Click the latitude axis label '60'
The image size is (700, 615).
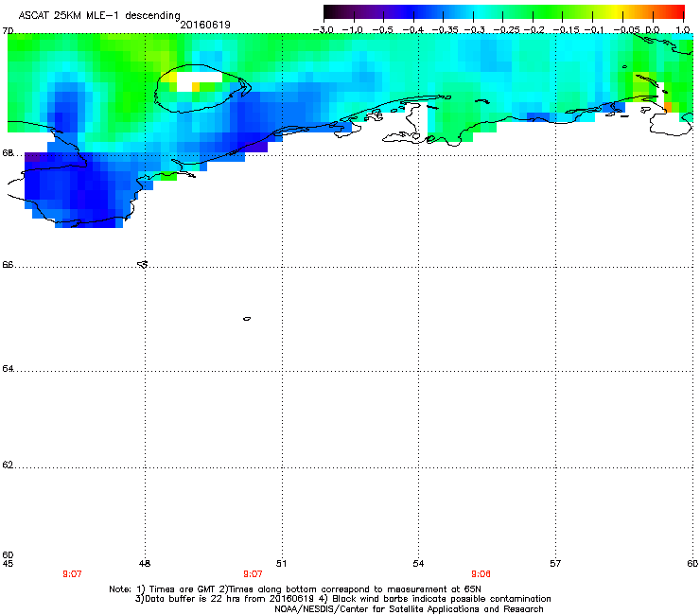coord(8,554)
